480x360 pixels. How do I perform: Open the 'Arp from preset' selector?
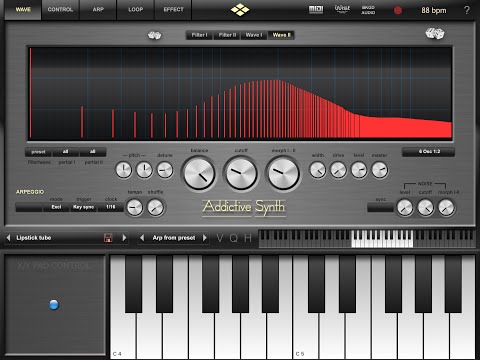click(174, 238)
